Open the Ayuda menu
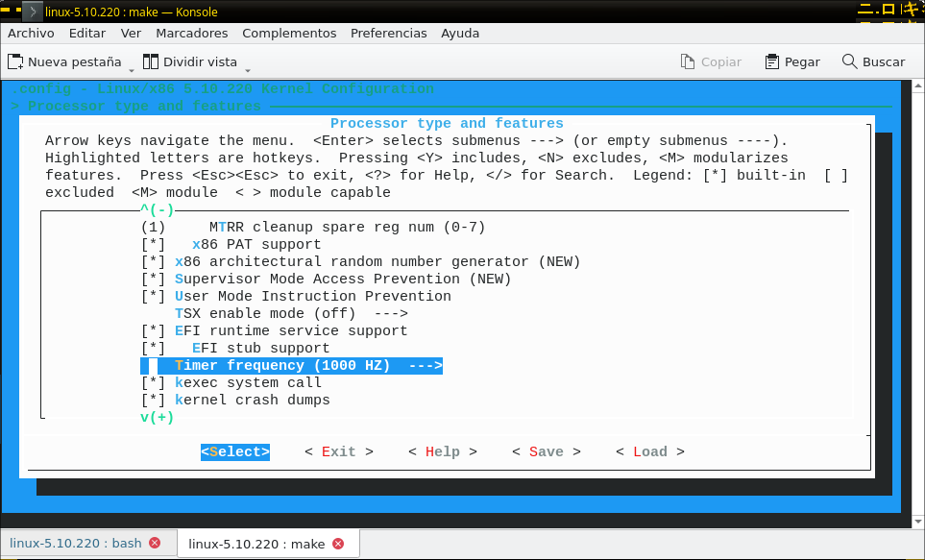 [460, 33]
